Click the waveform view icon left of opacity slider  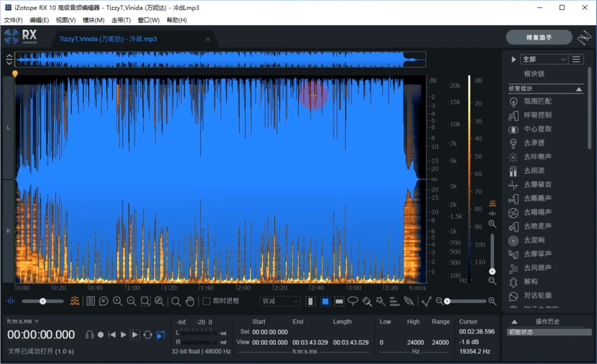[11, 301]
